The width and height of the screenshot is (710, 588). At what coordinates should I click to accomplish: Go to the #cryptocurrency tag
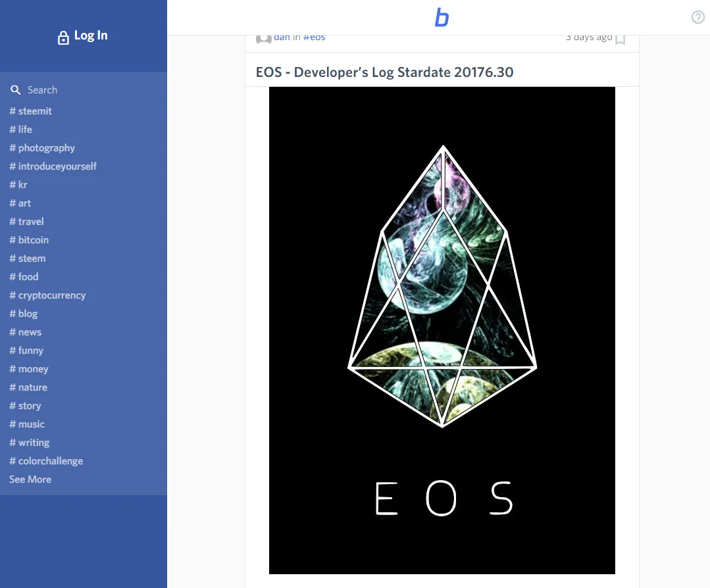pos(47,295)
